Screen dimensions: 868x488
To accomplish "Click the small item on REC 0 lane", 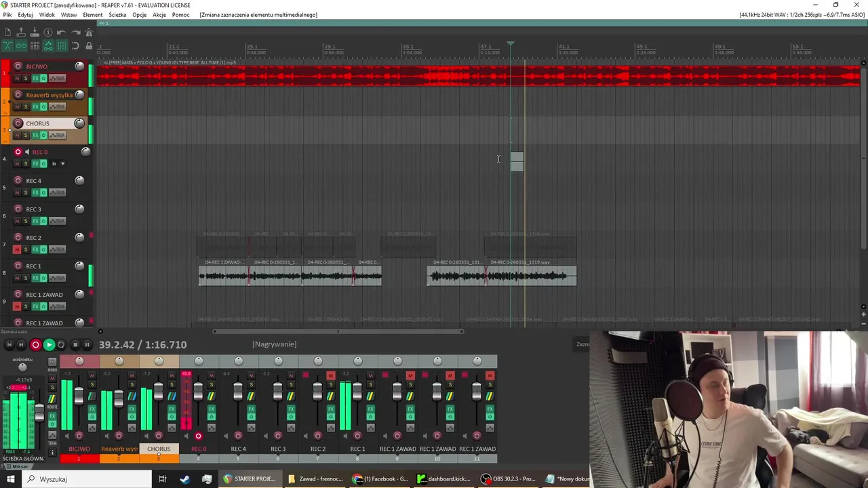I will [517, 161].
